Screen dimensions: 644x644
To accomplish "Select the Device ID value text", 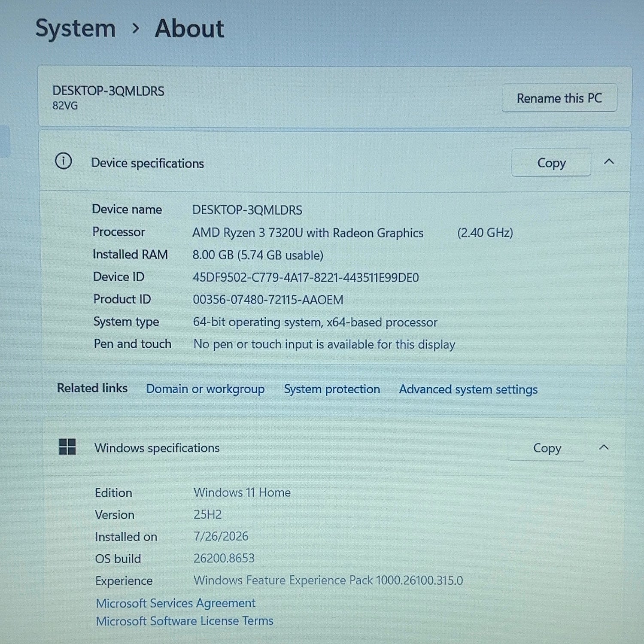I will [x=306, y=277].
